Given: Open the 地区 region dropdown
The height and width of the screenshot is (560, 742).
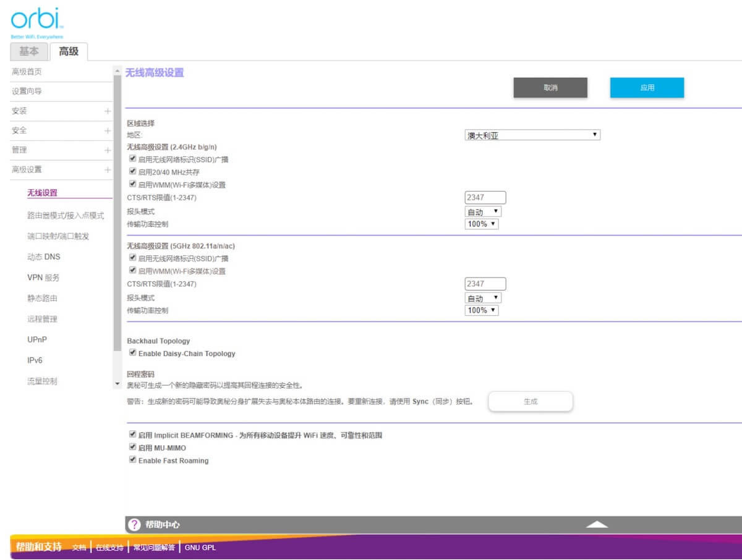Looking at the screenshot, I should [532, 135].
